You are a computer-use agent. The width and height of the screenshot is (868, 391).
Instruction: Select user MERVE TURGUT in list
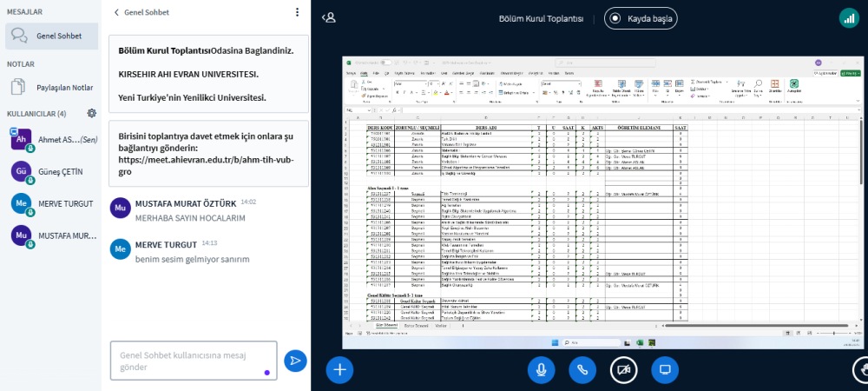click(65, 203)
